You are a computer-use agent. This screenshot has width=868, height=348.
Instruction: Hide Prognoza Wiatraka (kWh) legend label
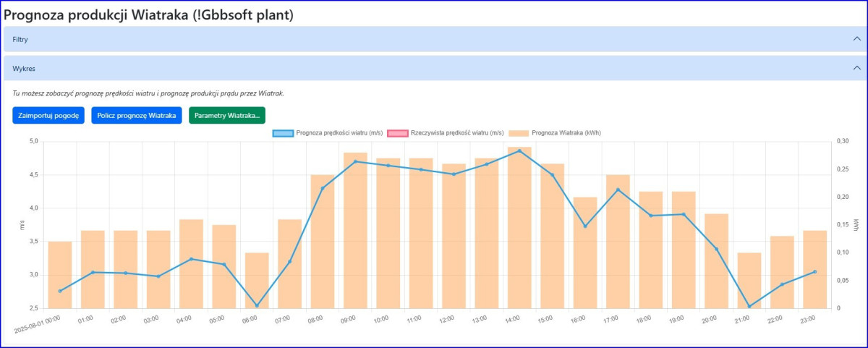pos(566,133)
